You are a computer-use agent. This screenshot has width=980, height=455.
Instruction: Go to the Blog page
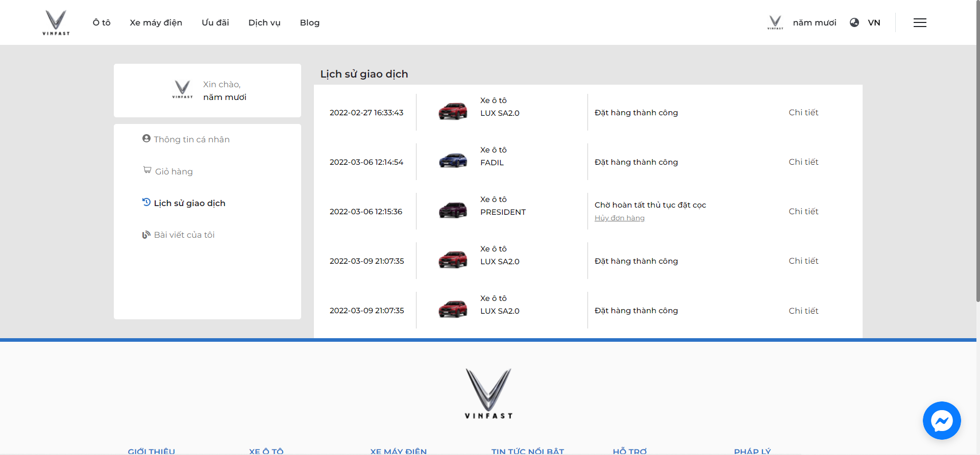pyautogui.click(x=310, y=22)
